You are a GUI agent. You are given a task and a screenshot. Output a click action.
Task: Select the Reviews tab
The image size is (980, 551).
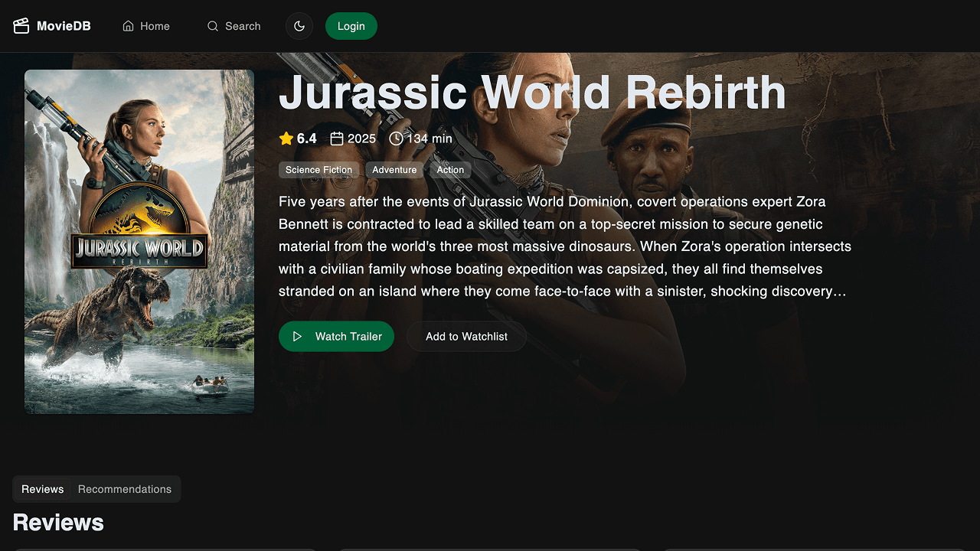click(42, 489)
